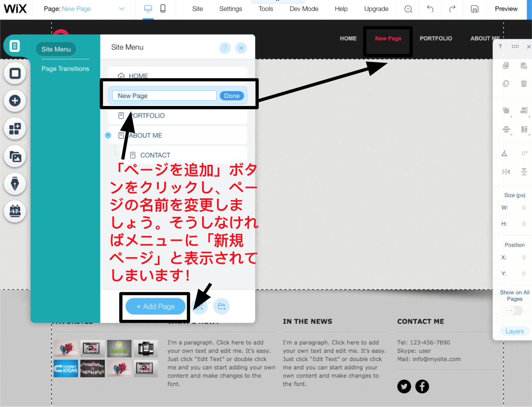This screenshot has height=407, width=532.
Task: Click the Add folder icon next to Add Page
Action: pos(221,306)
